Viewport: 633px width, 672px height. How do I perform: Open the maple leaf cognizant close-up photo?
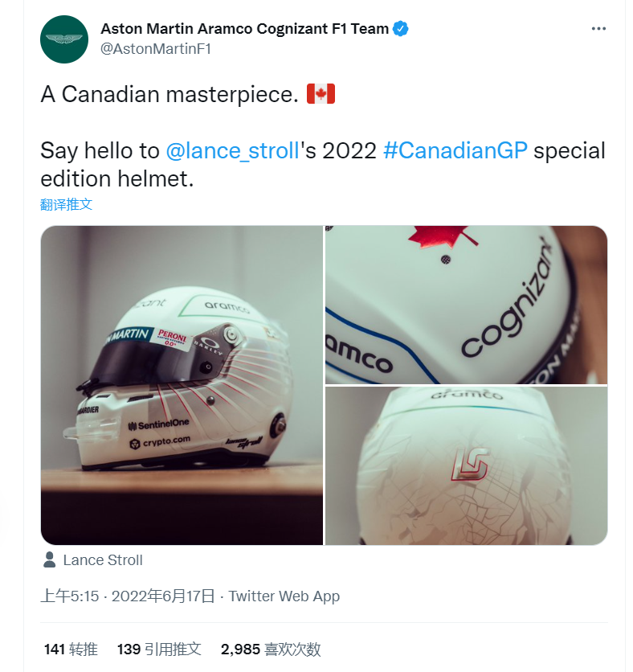click(x=467, y=305)
